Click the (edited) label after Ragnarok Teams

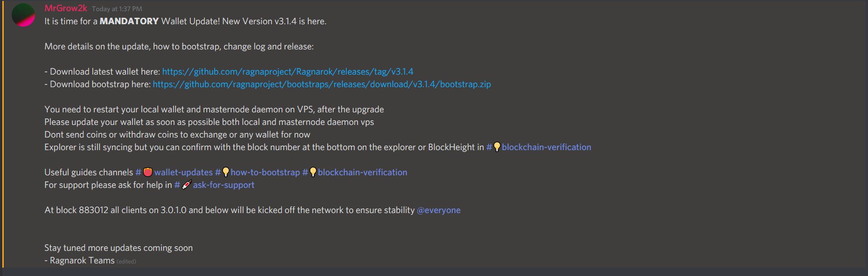point(126,262)
